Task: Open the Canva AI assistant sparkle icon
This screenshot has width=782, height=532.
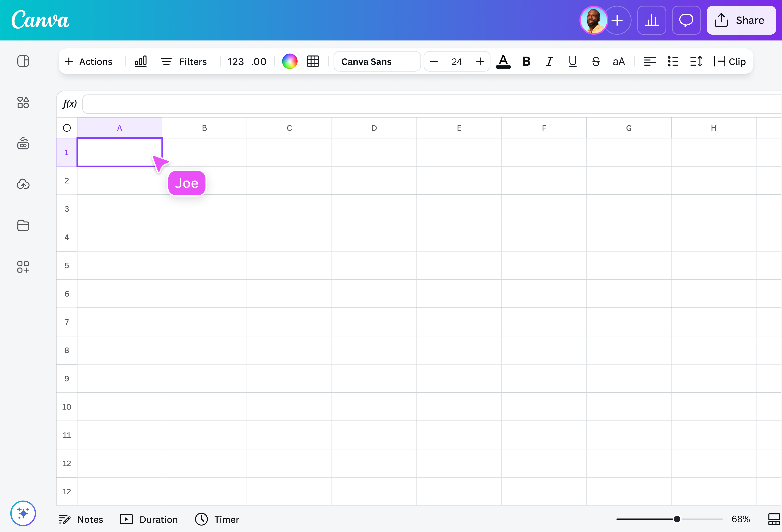Action: (x=23, y=513)
